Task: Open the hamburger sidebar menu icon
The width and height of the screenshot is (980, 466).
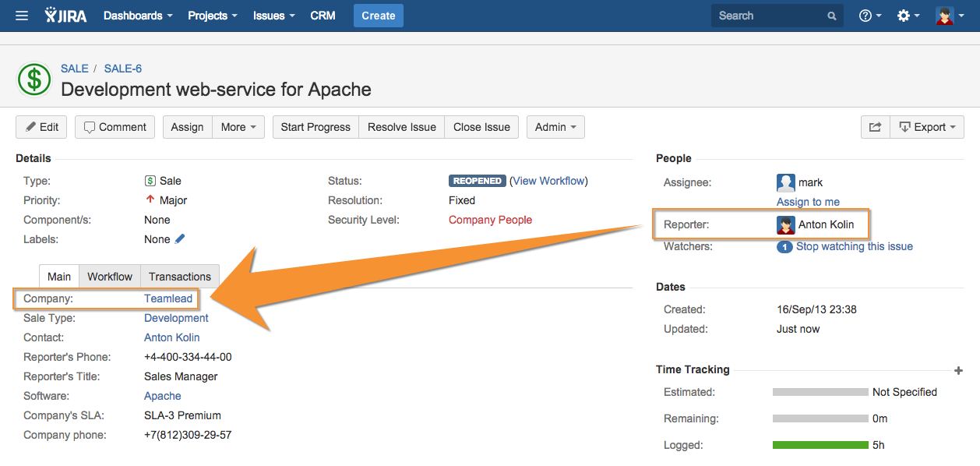Action: 22,16
